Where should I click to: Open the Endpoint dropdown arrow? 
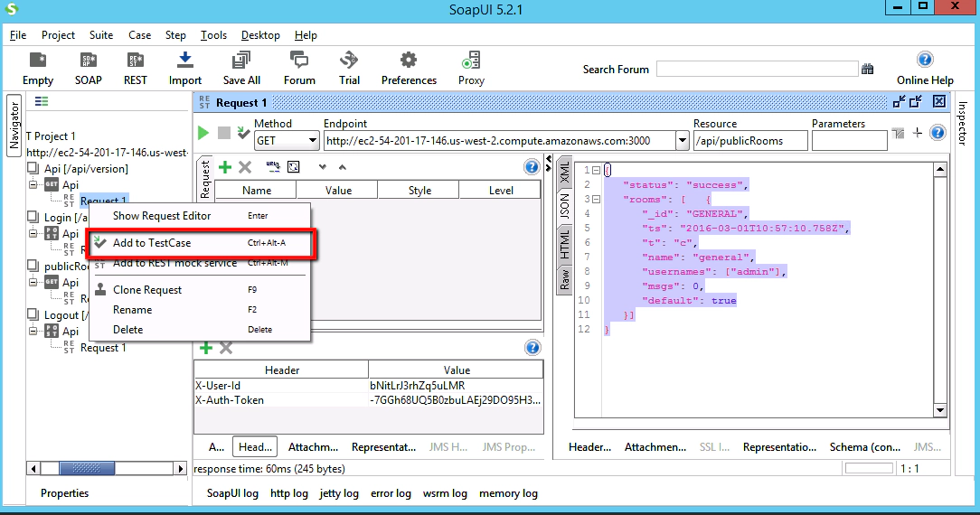click(x=683, y=140)
